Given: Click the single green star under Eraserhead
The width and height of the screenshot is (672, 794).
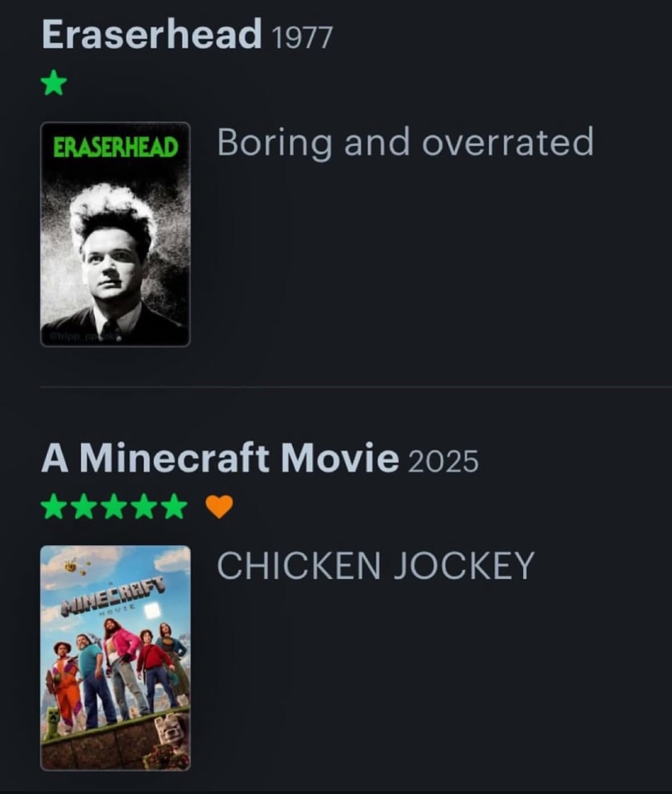Looking at the screenshot, I should pos(54,84).
